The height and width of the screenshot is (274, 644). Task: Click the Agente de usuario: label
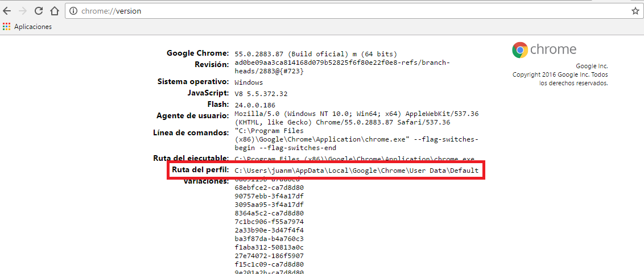[x=193, y=115]
